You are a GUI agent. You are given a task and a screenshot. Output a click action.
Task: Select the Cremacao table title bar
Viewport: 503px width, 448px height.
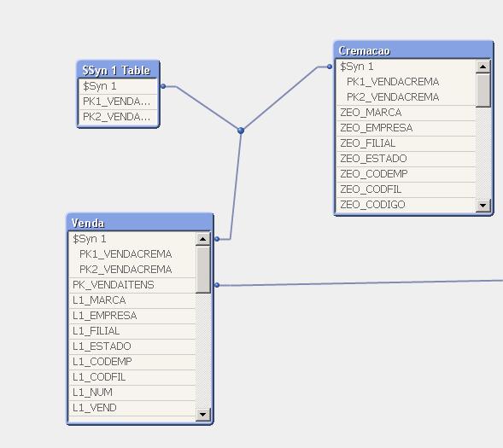[413, 50]
